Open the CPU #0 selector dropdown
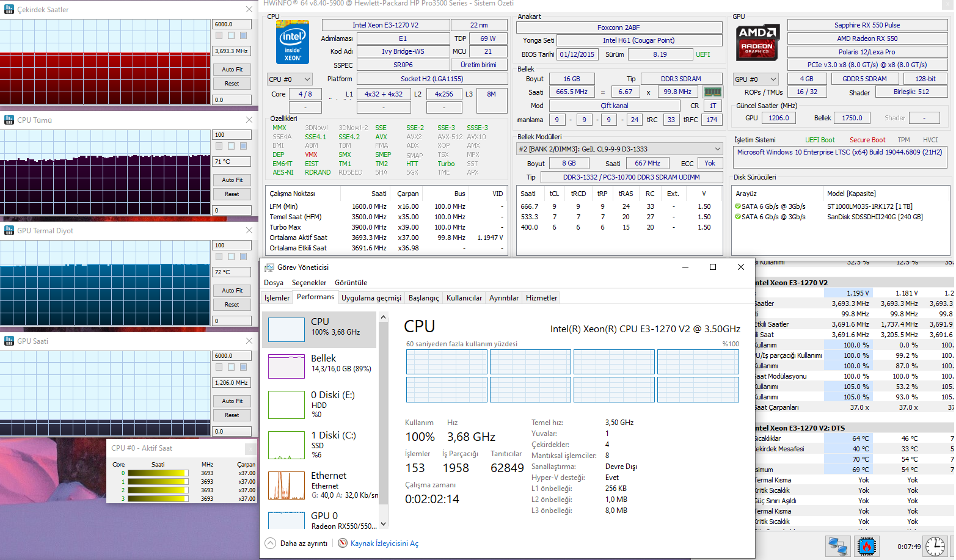This screenshot has height=560, width=956. (290, 79)
